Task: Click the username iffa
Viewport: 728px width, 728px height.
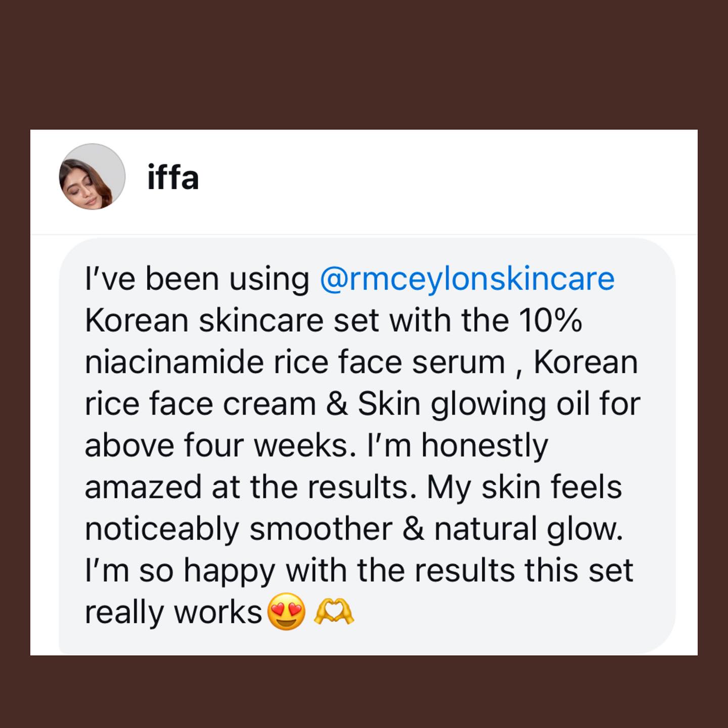Action: [173, 177]
